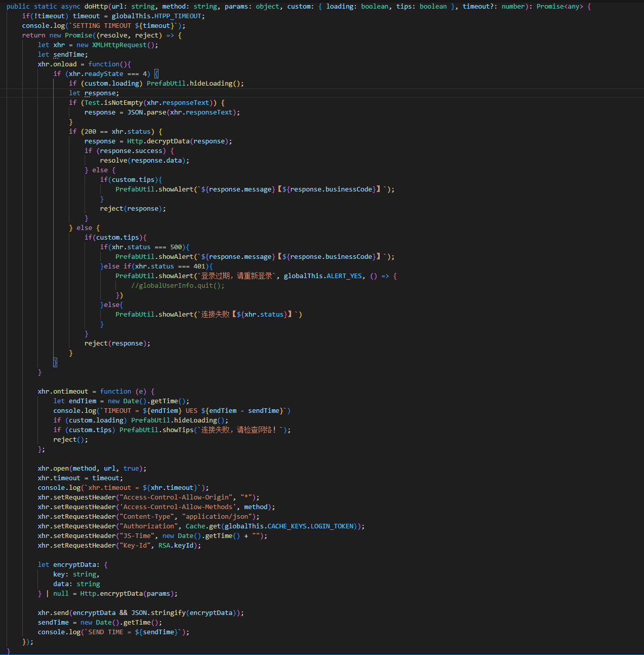Click the 'params: object' parameter
The width and height of the screenshot is (644, 655).
click(252, 7)
